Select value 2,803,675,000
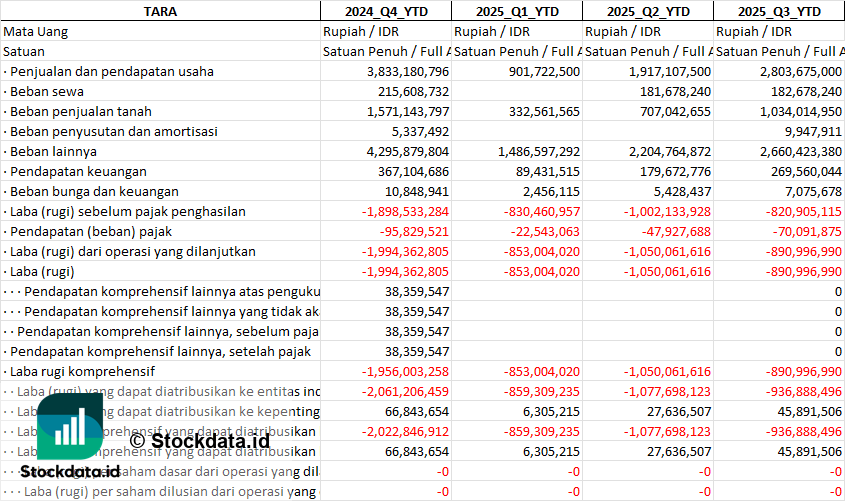Screen dimensions: 845x501 coord(801,72)
